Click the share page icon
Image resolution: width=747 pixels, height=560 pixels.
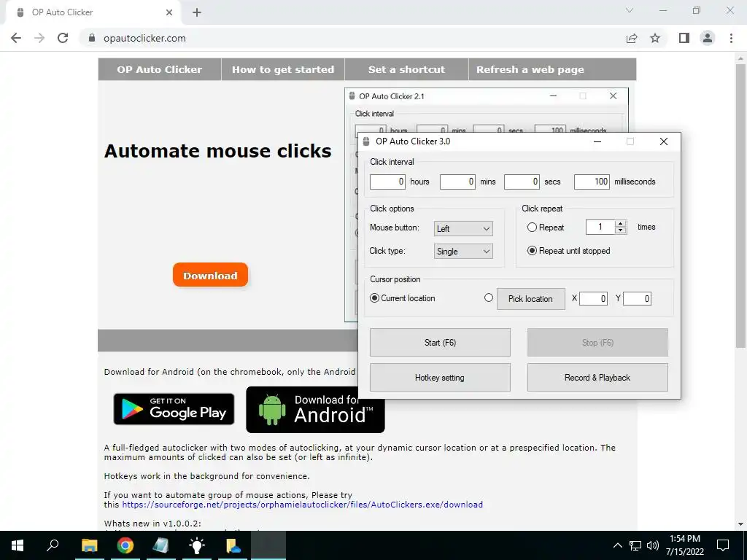(x=632, y=38)
